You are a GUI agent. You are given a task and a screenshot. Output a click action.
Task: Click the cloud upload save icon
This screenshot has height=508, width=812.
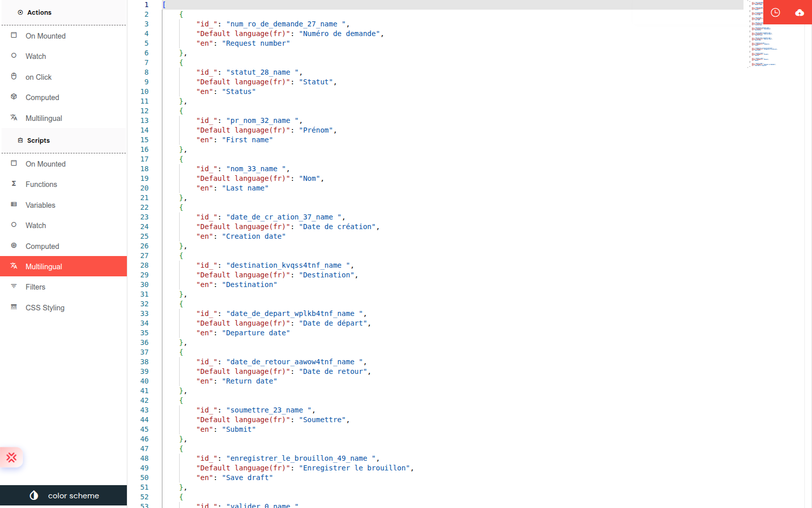coord(800,12)
